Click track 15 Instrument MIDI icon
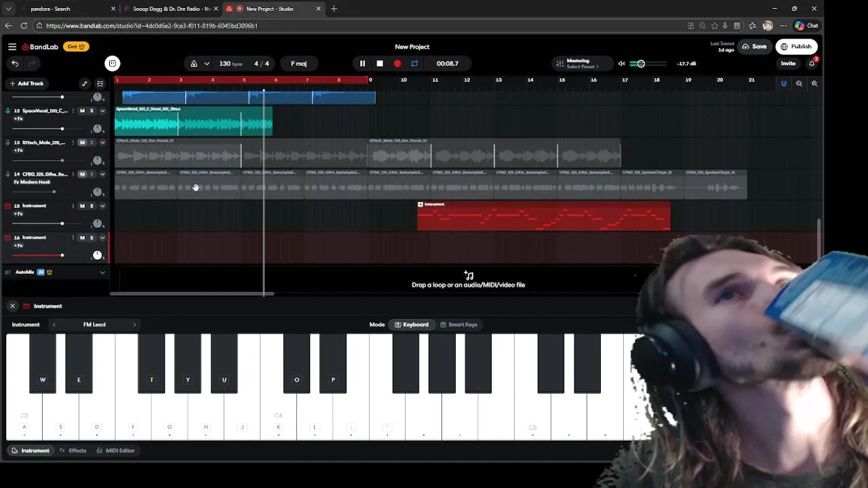The width and height of the screenshot is (868, 488). pyautogui.click(x=8, y=206)
